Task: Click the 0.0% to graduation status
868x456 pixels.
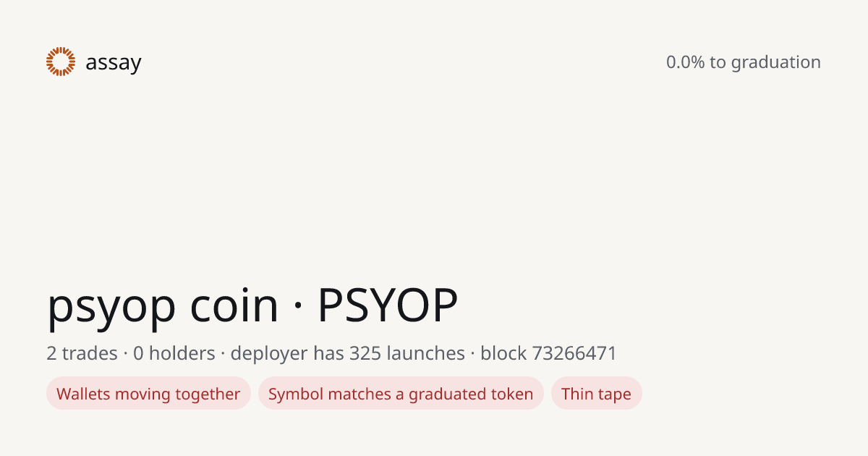Action: pos(744,62)
